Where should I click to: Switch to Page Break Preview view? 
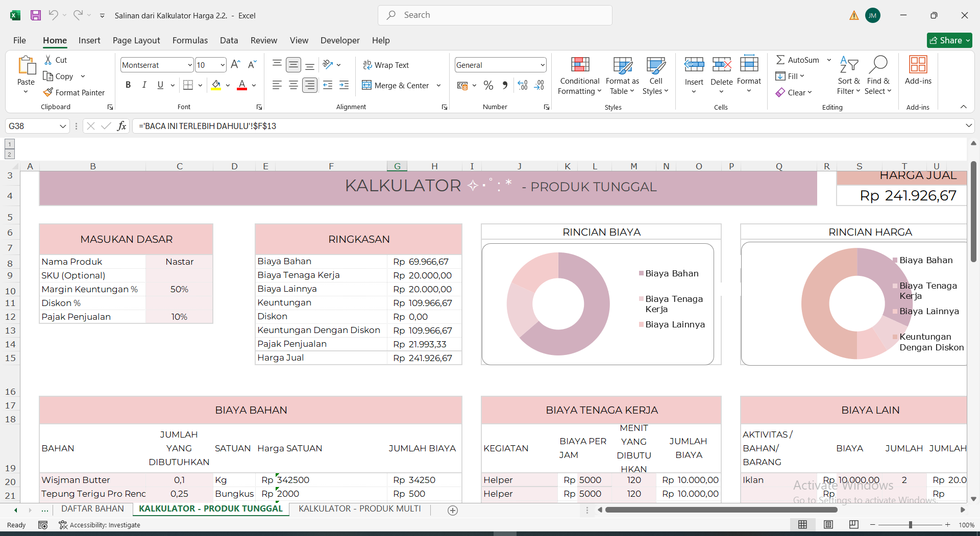click(853, 525)
